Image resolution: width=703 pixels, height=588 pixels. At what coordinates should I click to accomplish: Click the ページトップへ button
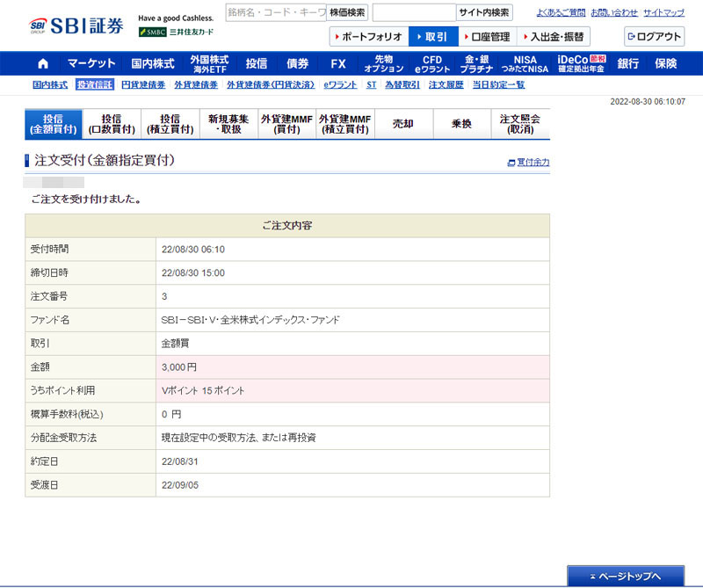(x=625, y=577)
